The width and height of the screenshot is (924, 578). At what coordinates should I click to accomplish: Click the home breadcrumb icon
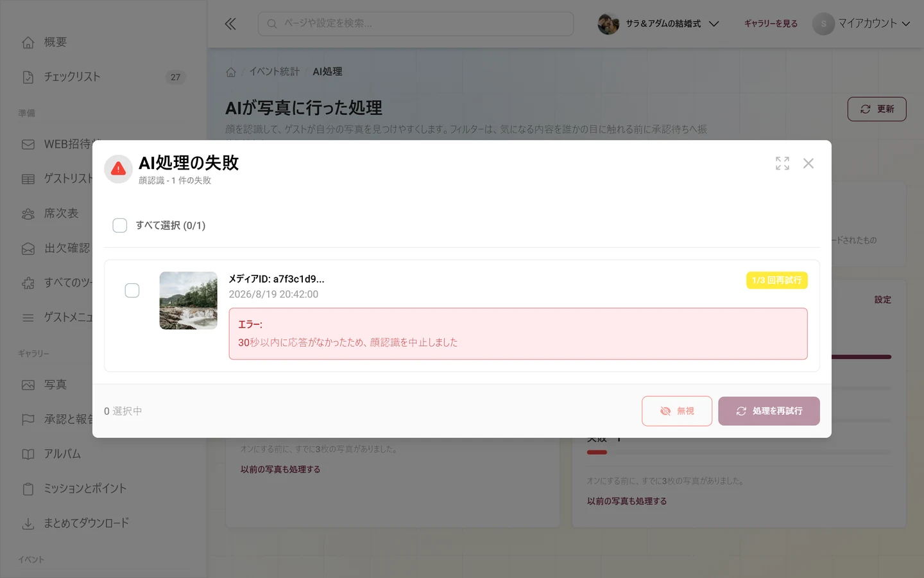pyautogui.click(x=231, y=72)
